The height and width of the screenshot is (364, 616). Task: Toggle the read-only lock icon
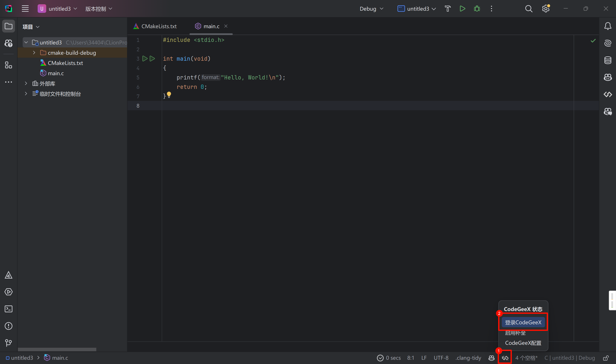(606, 358)
